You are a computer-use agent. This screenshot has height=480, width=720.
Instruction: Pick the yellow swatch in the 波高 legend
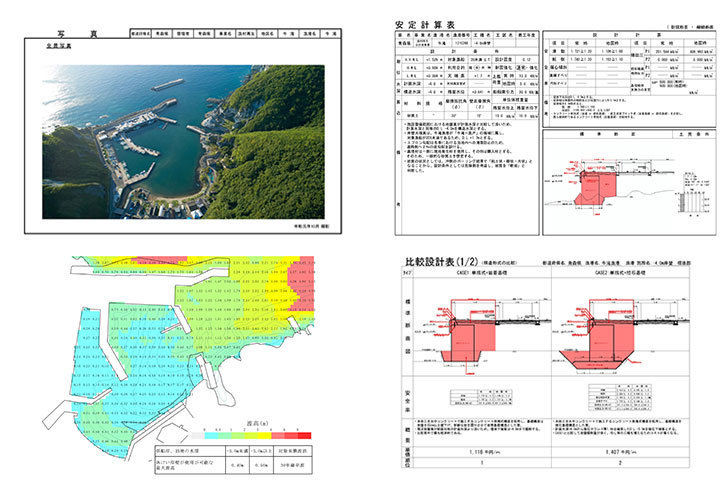click(263, 436)
